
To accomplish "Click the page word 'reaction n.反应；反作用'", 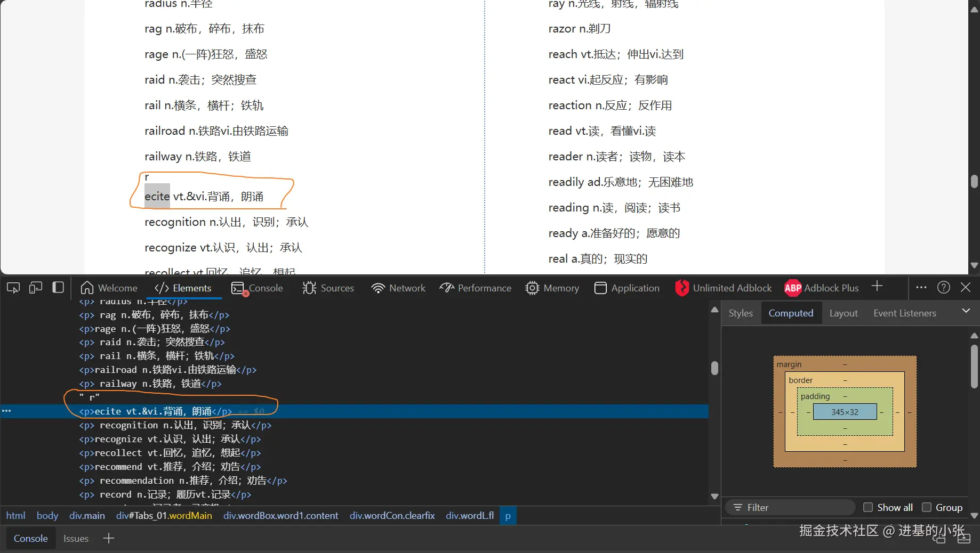I will pyautogui.click(x=610, y=105).
